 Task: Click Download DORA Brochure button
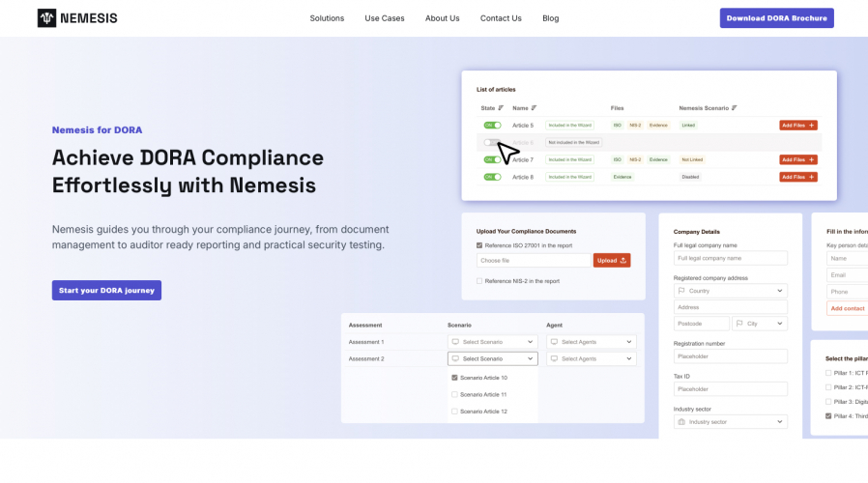(777, 18)
